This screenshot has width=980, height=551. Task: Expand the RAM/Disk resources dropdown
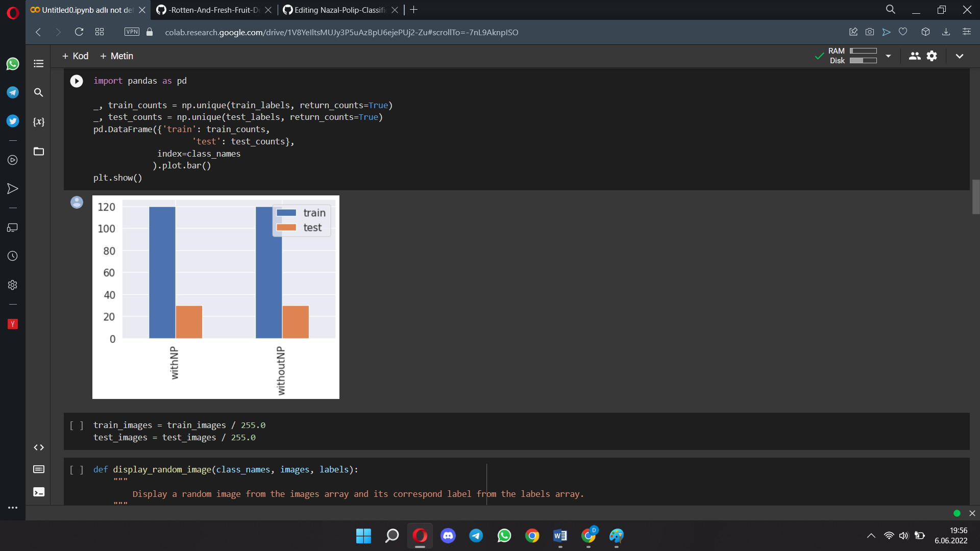click(888, 56)
